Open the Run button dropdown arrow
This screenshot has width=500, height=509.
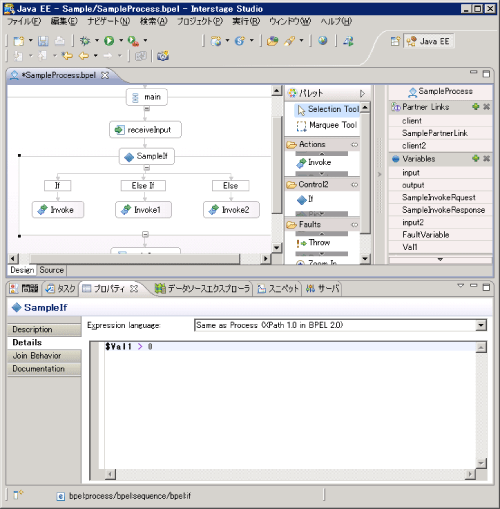pos(121,40)
